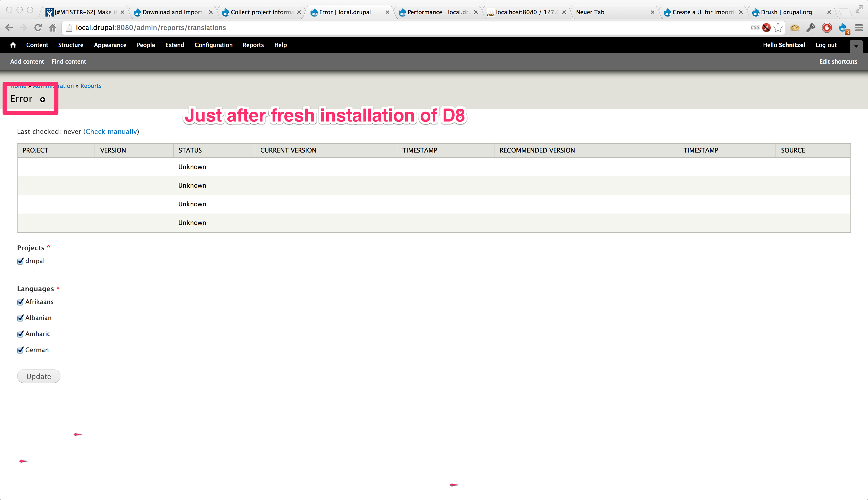The width and height of the screenshot is (868, 500).
Task: Click the Drupal toolbar home icon
Action: pos(13,45)
